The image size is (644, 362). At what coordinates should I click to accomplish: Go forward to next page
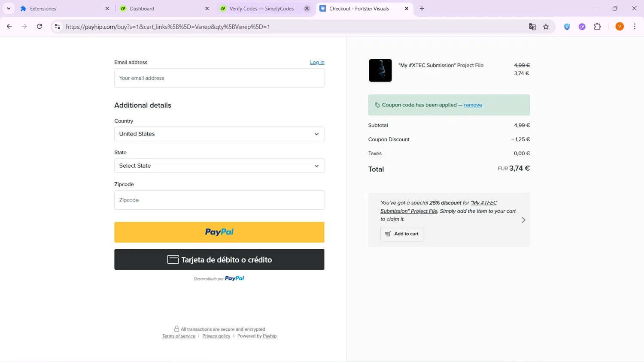24,27
